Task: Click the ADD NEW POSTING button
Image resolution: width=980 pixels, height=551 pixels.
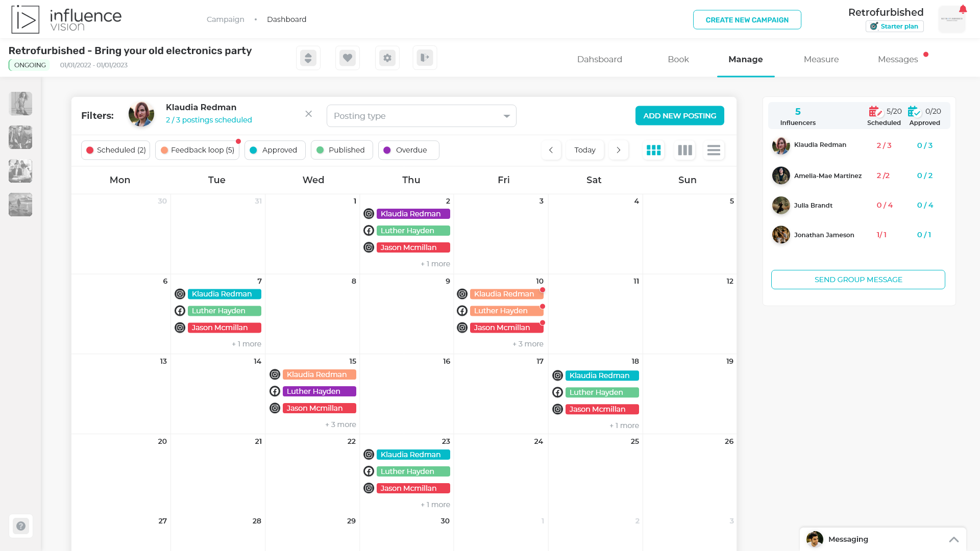Action: point(680,116)
